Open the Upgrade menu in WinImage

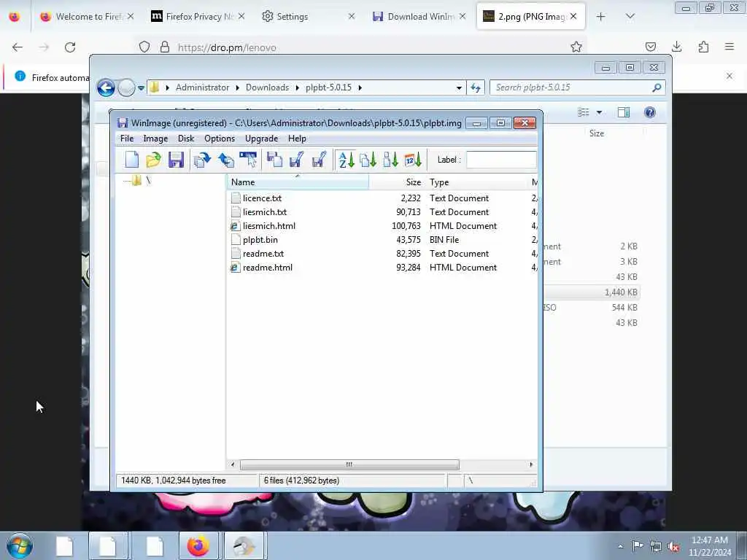[262, 139]
